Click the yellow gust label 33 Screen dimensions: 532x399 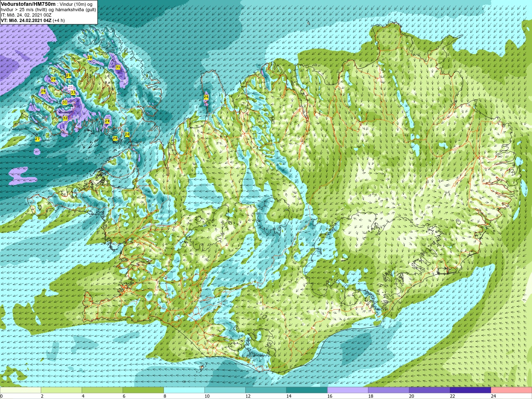(x=73, y=93)
